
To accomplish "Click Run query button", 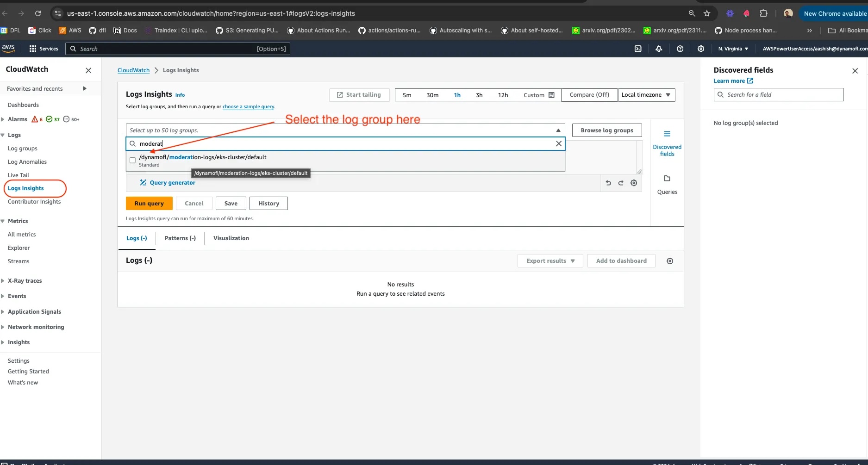I will 149,204.
